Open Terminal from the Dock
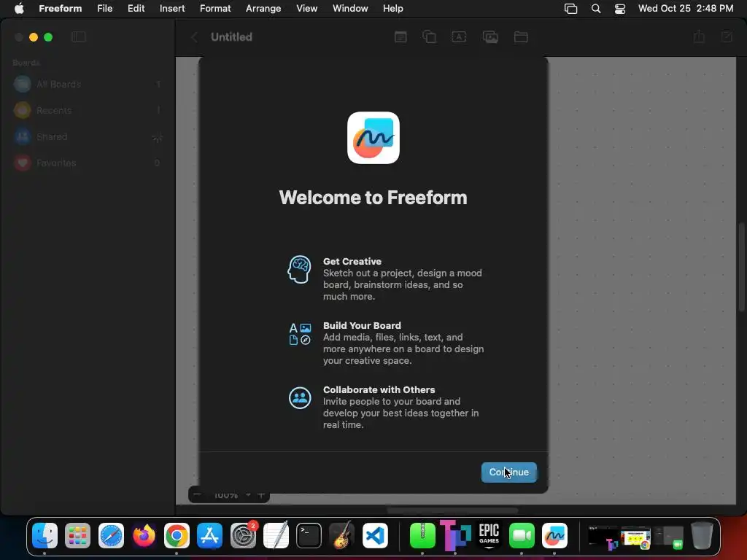The width and height of the screenshot is (747, 560). tap(309, 536)
